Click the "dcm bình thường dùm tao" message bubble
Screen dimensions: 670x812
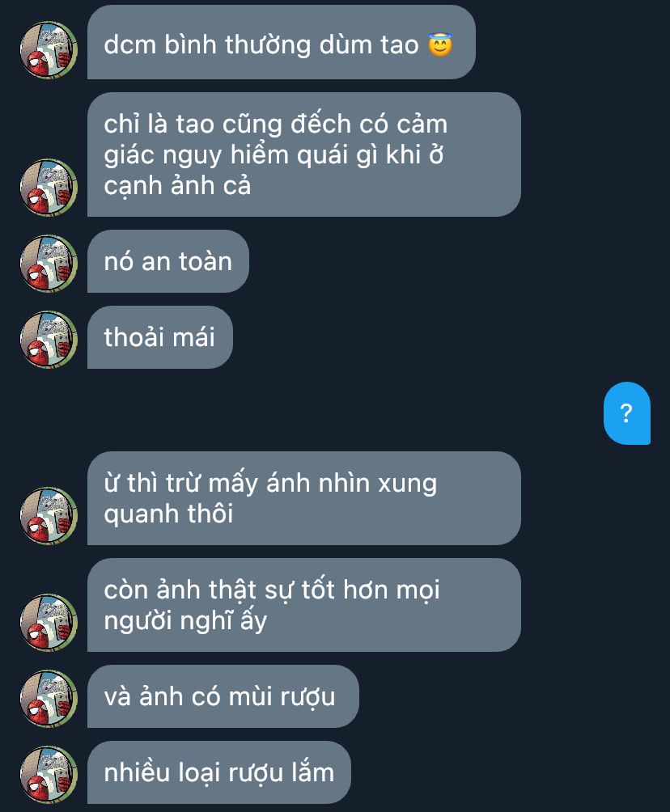(282, 43)
